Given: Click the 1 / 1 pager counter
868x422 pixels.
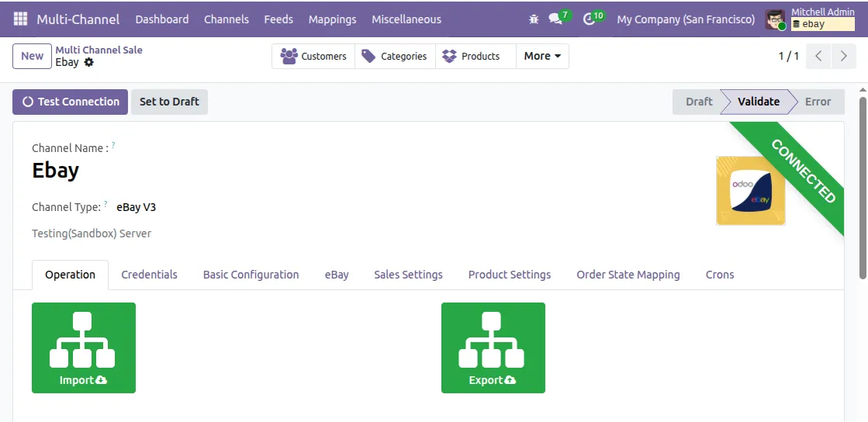Looking at the screenshot, I should pyautogui.click(x=788, y=56).
